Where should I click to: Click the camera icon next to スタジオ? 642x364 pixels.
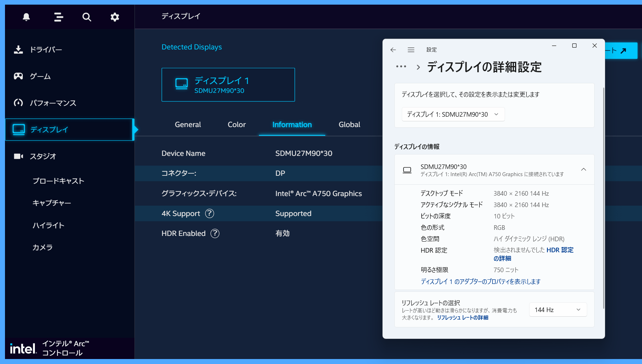19,156
